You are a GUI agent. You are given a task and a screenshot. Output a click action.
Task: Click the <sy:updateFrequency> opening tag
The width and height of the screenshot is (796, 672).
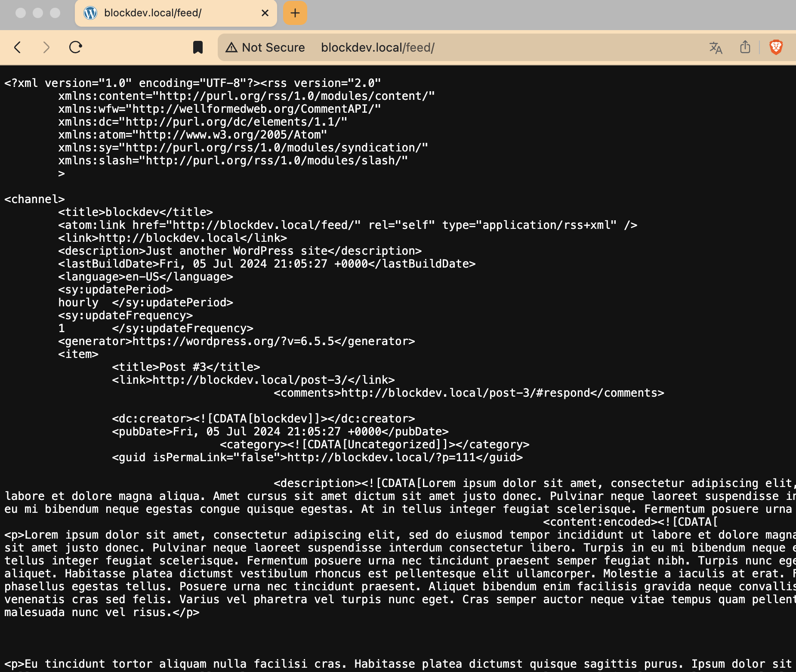click(125, 315)
